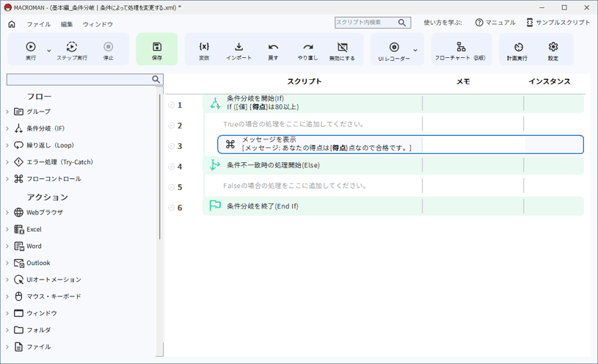Select the ファイル tree item in actions
The image size is (598, 364).
pyautogui.click(x=38, y=346)
